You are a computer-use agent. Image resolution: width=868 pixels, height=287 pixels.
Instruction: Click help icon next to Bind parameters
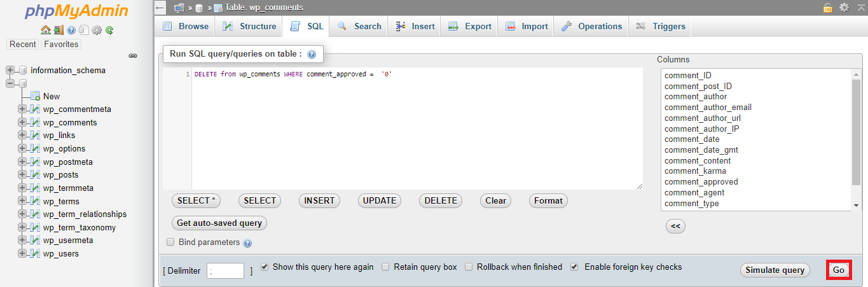(247, 243)
